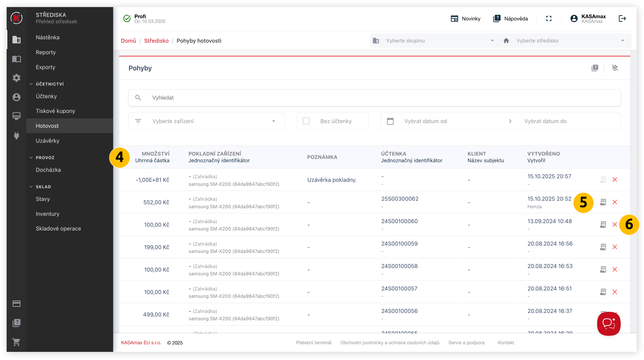This screenshot has width=644, height=360.
Task: Open the help icon in Pohyby panel header
Action: point(595,68)
